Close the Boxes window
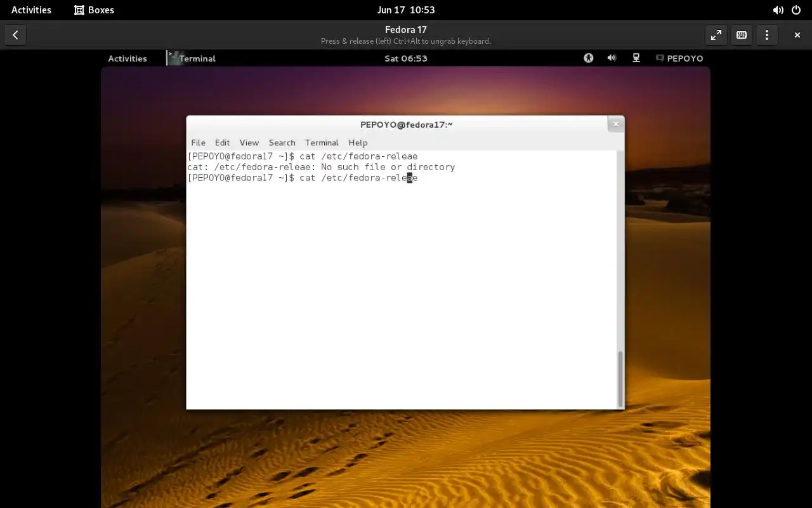 (797, 35)
